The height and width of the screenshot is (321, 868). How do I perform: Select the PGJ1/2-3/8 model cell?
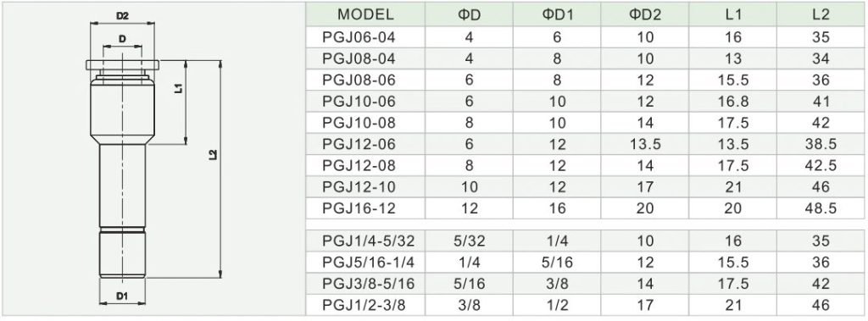point(365,305)
